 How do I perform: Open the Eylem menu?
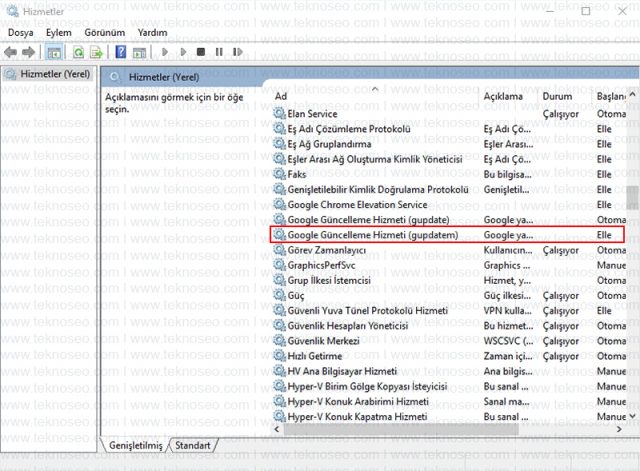coord(59,33)
